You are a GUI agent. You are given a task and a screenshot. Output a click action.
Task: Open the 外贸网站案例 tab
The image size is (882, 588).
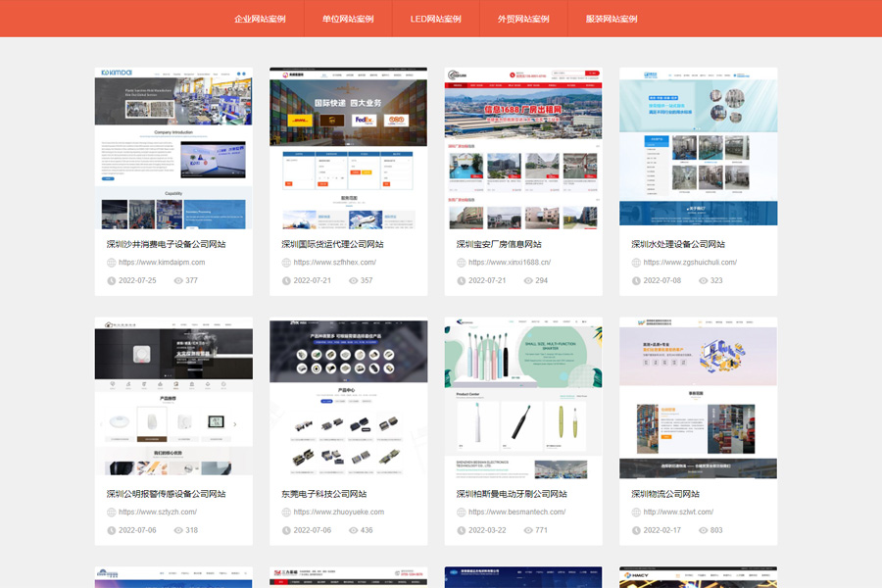pos(522,19)
